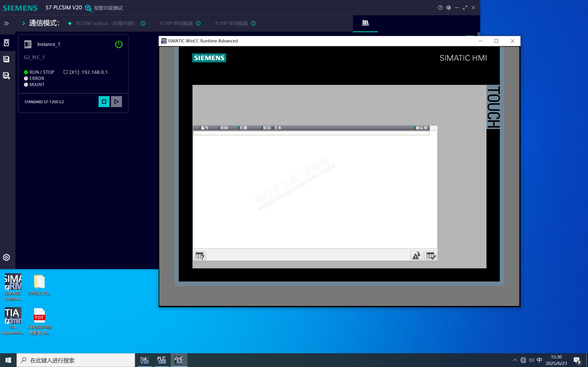Image resolution: width=588 pixels, height=367 pixels.
Task: Click the alarm loop-in button
Action: (416, 256)
